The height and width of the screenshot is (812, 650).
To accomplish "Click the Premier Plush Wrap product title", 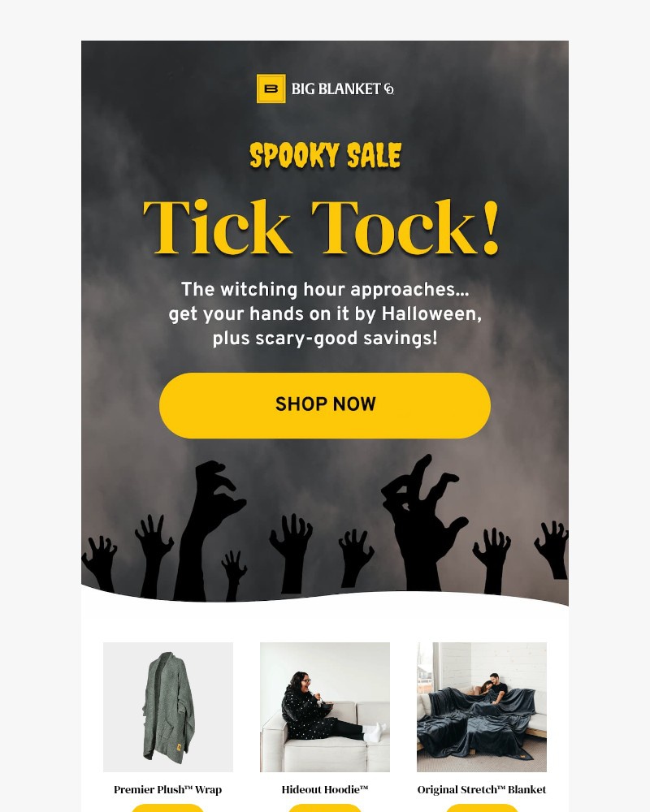I will coord(168,790).
